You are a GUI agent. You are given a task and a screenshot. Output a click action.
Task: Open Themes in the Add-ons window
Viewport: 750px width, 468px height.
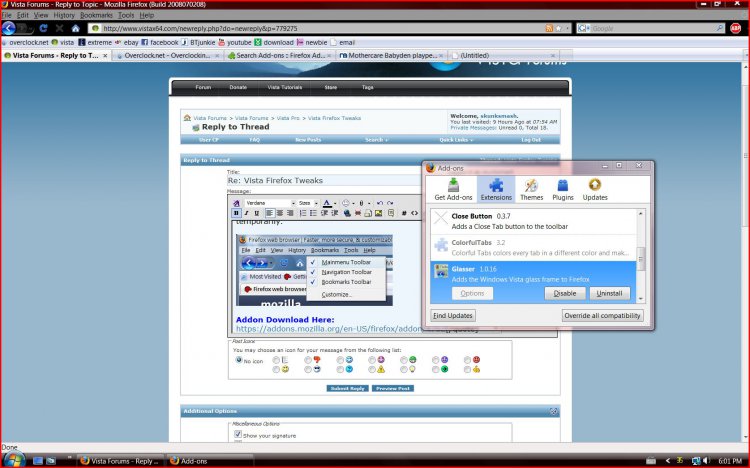(x=531, y=189)
